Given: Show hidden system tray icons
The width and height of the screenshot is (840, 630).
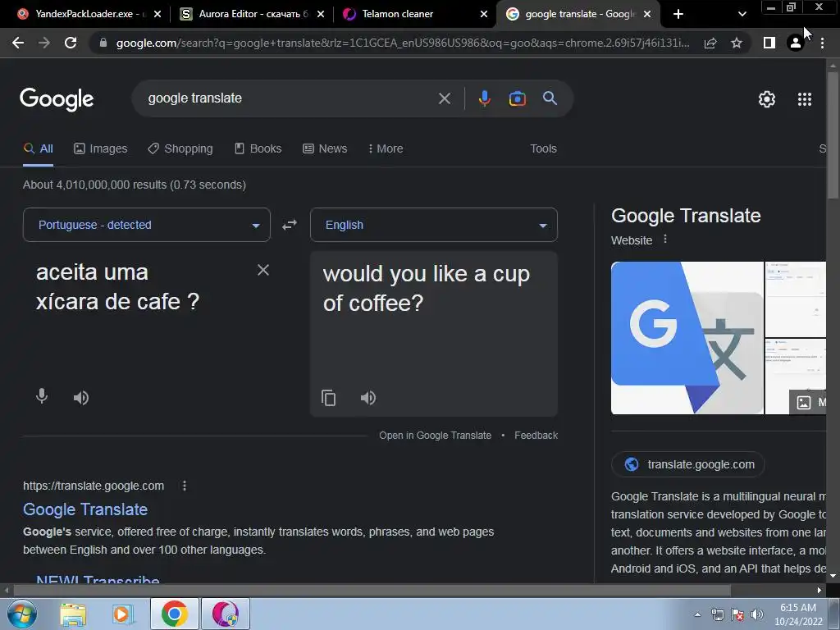Looking at the screenshot, I should coord(697,614).
